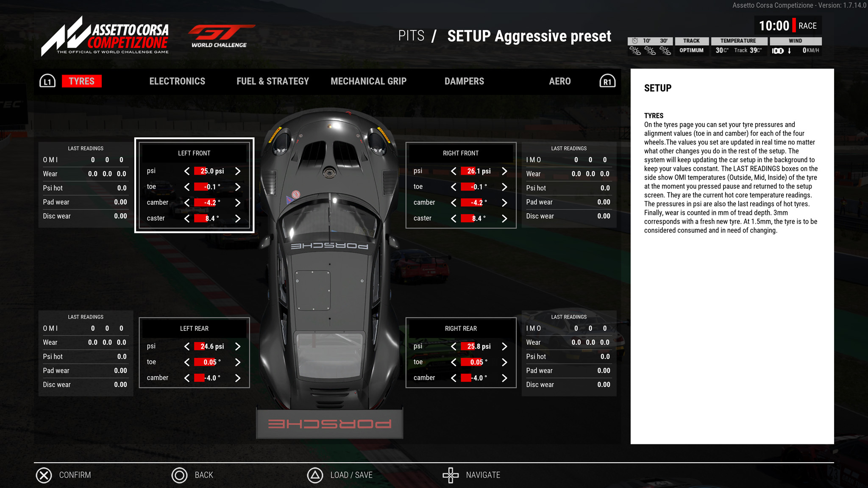The height and width of the screenshot is (488, 868).
Task: Select the ELECTRONICS setup tab
Action: click(177, 81)
